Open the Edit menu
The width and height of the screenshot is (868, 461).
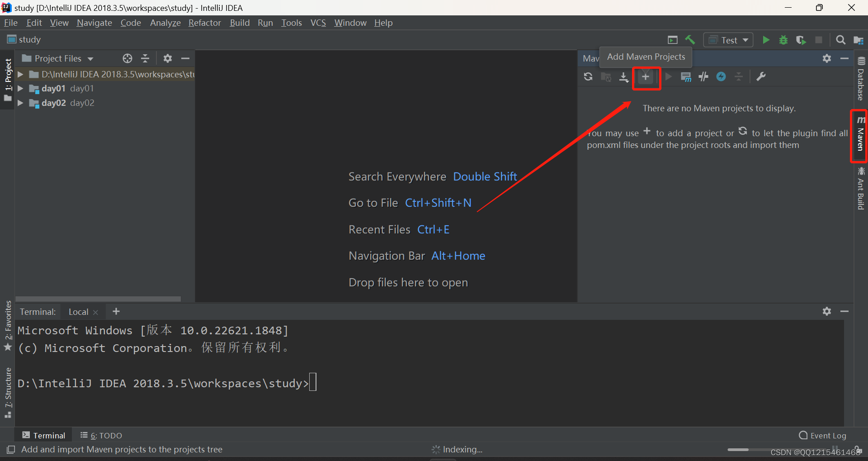click(x=34, y=23)
